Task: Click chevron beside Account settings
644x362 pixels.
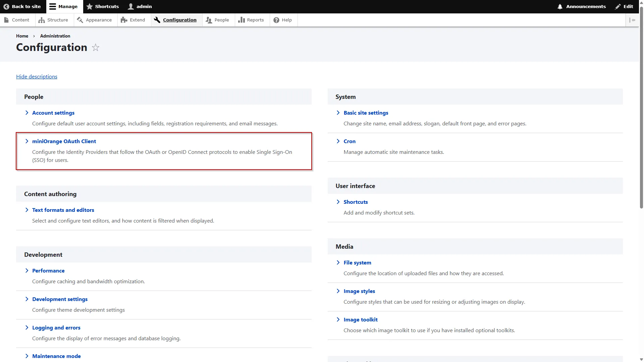Action: [27, 113]
